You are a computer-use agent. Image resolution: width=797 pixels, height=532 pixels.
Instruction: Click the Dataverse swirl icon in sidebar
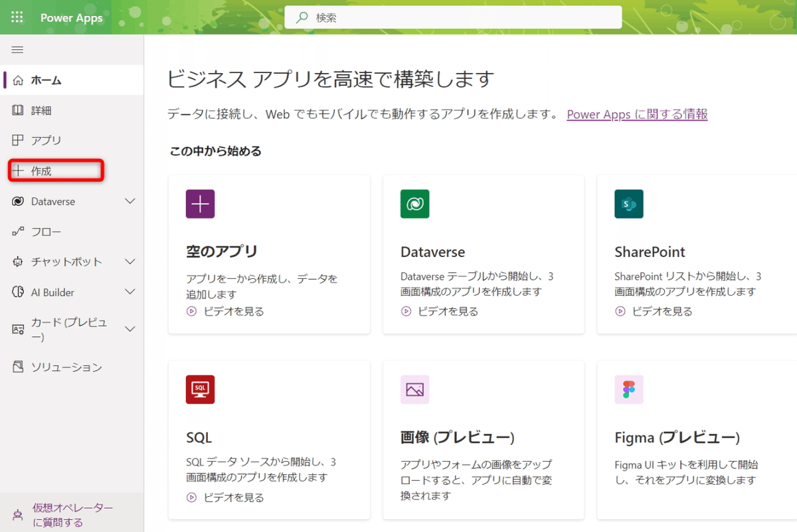point(18,201)
